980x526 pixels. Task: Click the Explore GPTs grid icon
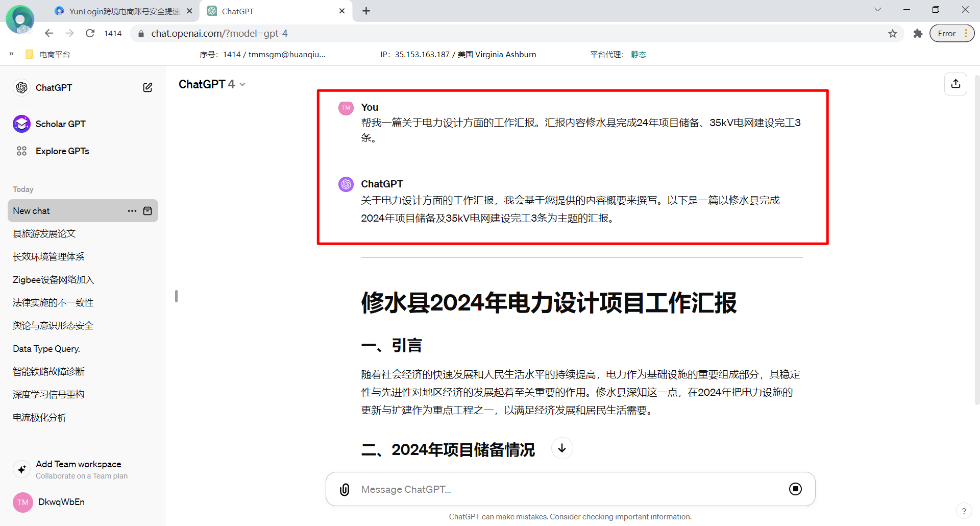(x=21, y=151)
